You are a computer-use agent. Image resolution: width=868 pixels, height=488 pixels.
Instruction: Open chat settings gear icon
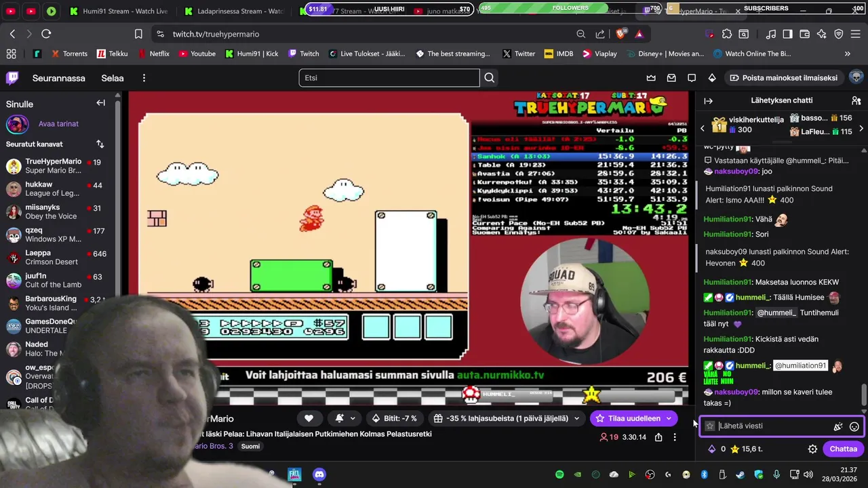(812, 449)
